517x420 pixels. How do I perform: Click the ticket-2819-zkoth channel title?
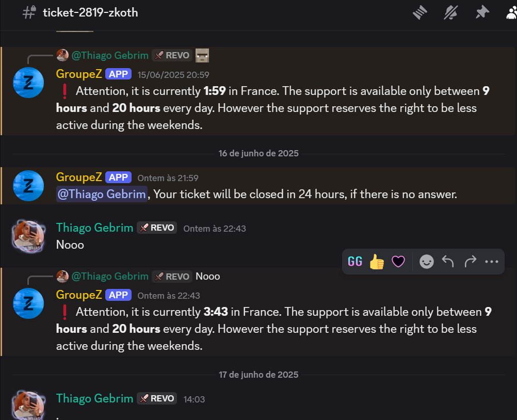(90, 12)
